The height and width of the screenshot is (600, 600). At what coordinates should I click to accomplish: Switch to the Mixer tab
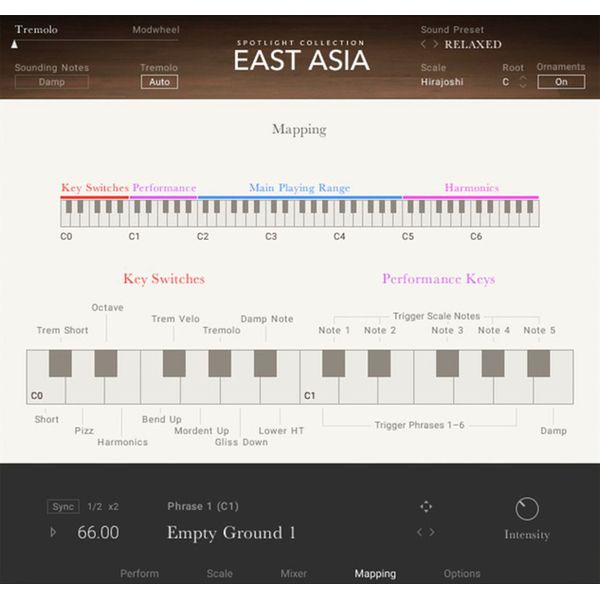pos(293,573)
